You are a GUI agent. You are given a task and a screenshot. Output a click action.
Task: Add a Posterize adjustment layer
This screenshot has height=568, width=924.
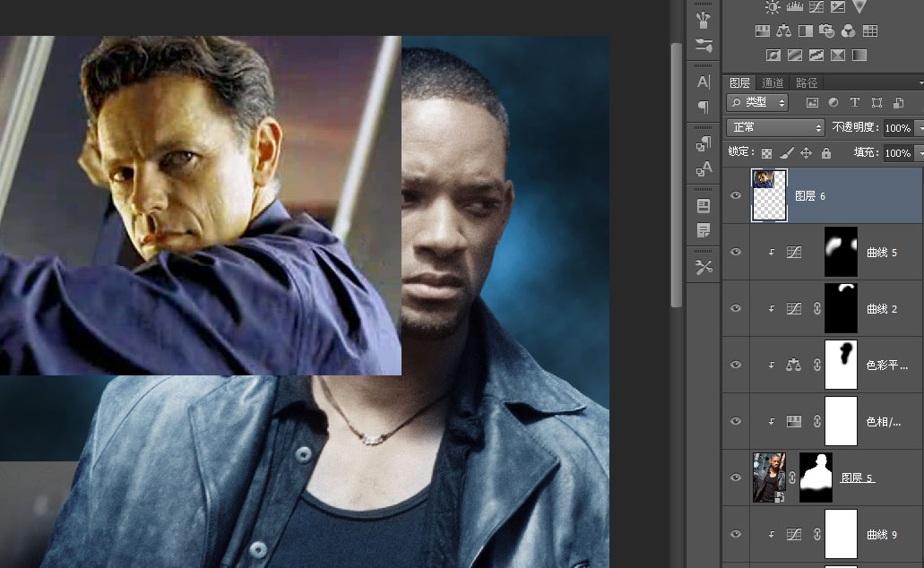click(x=795, y=56)
